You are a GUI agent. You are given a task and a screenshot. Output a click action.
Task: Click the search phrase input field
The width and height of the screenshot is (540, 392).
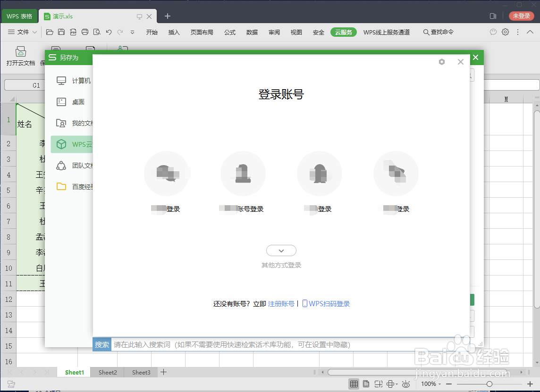point(289,344)
